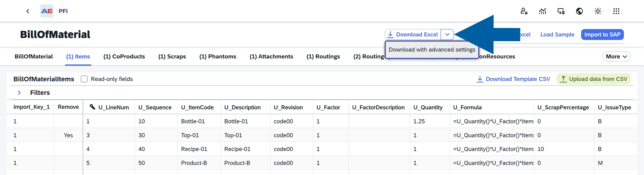Image resolution: width=644 pixels, height=175 pixels.
Task: Open the analytics chart icon
Action: pyautogui.click(x=542, y=11)
